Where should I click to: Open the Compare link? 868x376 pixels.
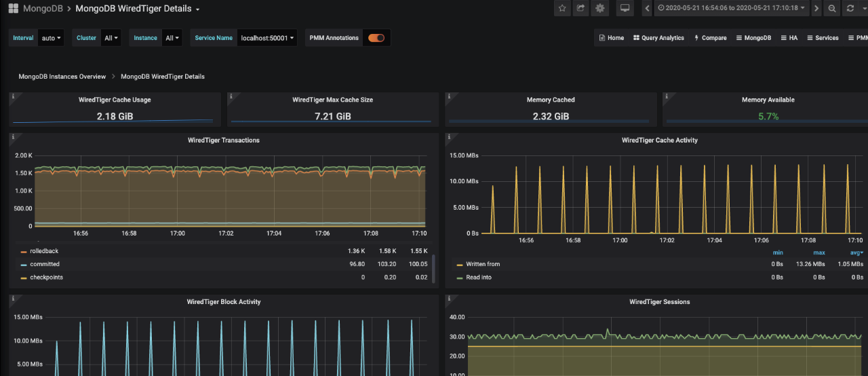tap(710, 38)
